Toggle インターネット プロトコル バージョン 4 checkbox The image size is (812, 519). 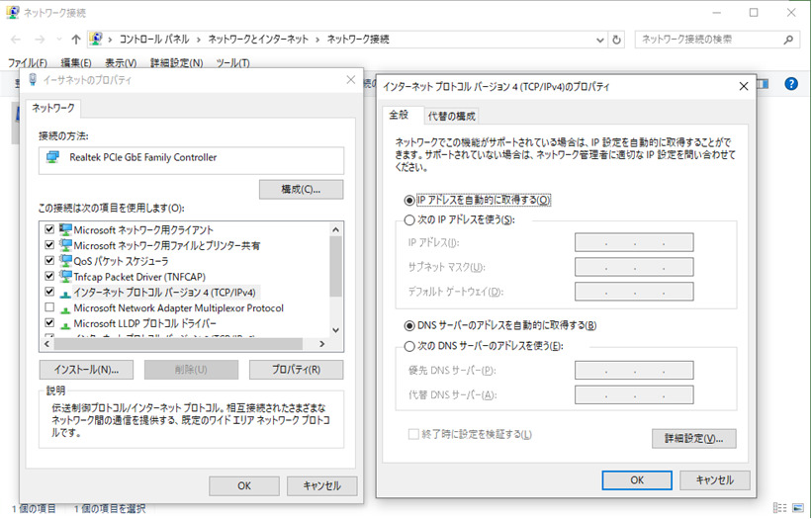coord(49,292)
